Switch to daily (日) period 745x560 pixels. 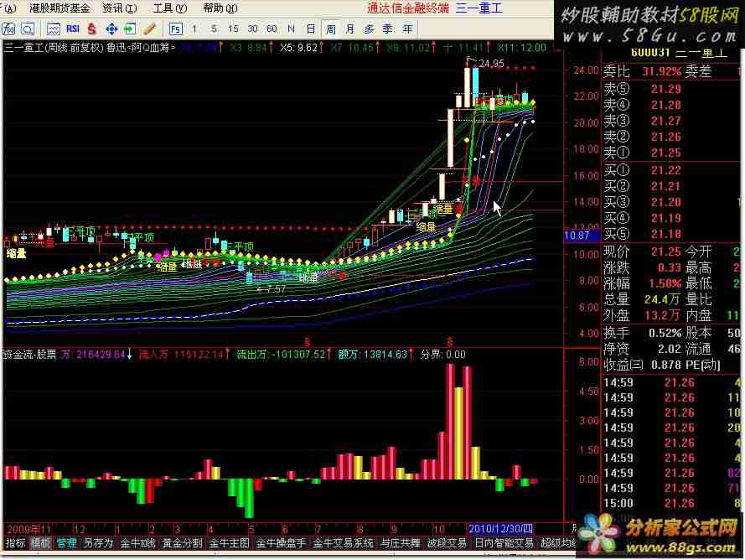click(x=311, y=29)
